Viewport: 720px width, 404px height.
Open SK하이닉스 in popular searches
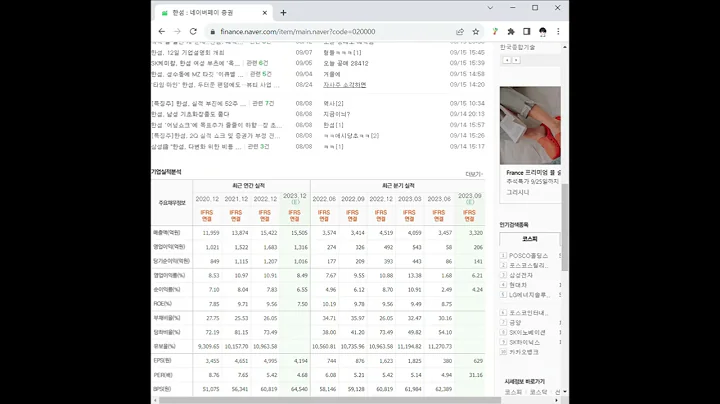click(x=524, y=342)
